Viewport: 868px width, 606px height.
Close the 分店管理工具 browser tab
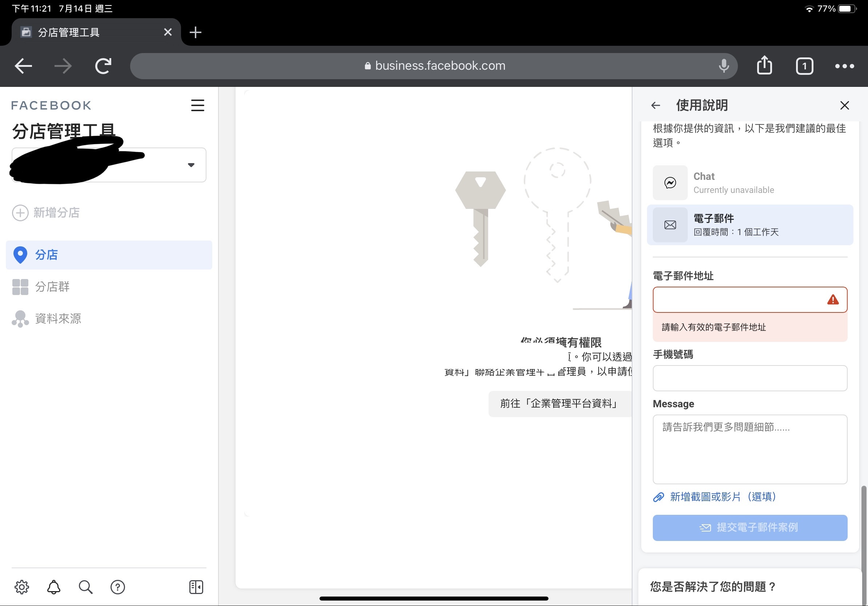tap(168, 32)
